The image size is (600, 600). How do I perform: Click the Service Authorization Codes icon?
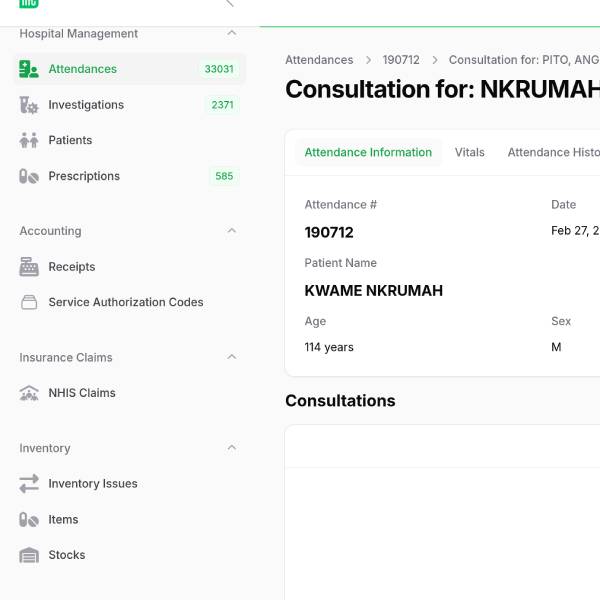tap(29, 302)
